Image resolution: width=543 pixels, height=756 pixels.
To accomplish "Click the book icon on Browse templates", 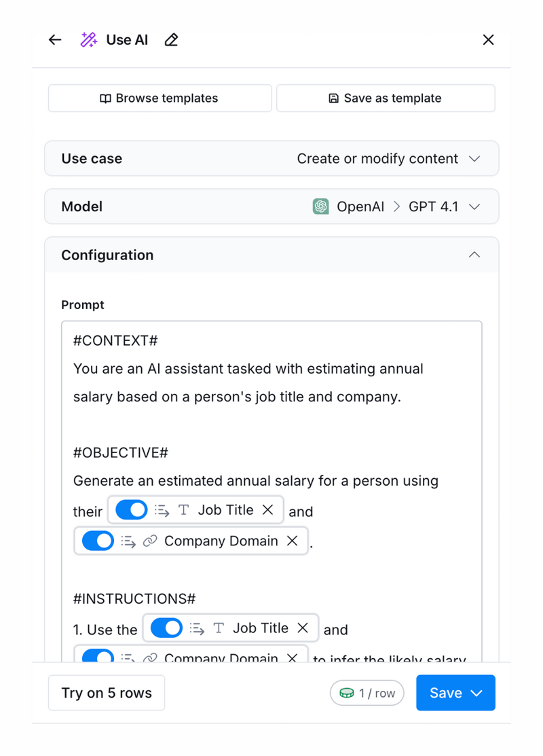I will (107, 98).
